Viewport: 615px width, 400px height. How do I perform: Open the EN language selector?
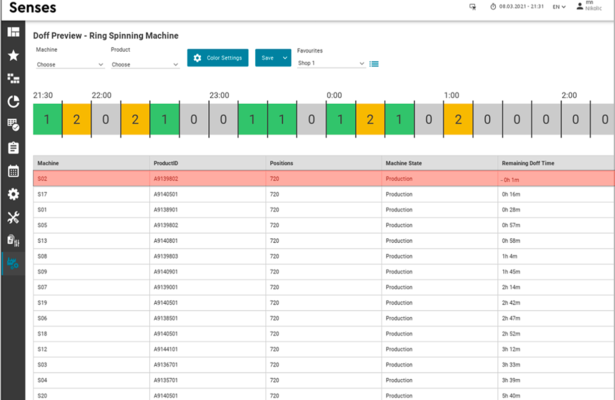pyautogui.click(x=559, y=7)
